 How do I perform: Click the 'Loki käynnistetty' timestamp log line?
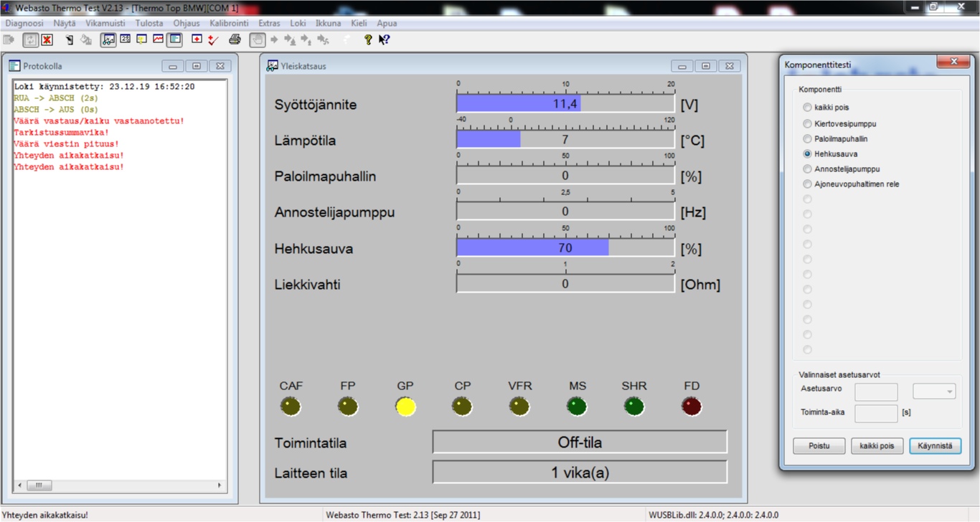point(104,87)
